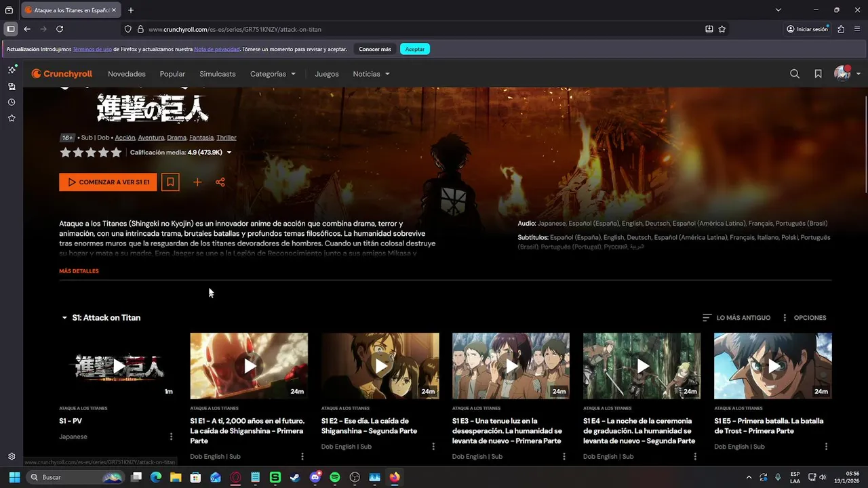The image size is (868, 488).
Task: Expand the Categorías dropdown menu
Action: (x=273, y=74)
